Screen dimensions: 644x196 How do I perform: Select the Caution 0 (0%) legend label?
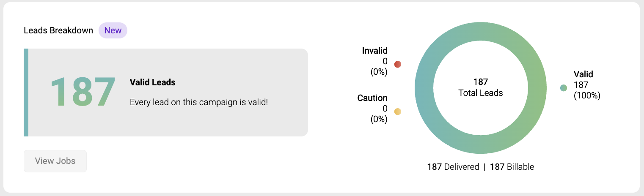(372, 109)
